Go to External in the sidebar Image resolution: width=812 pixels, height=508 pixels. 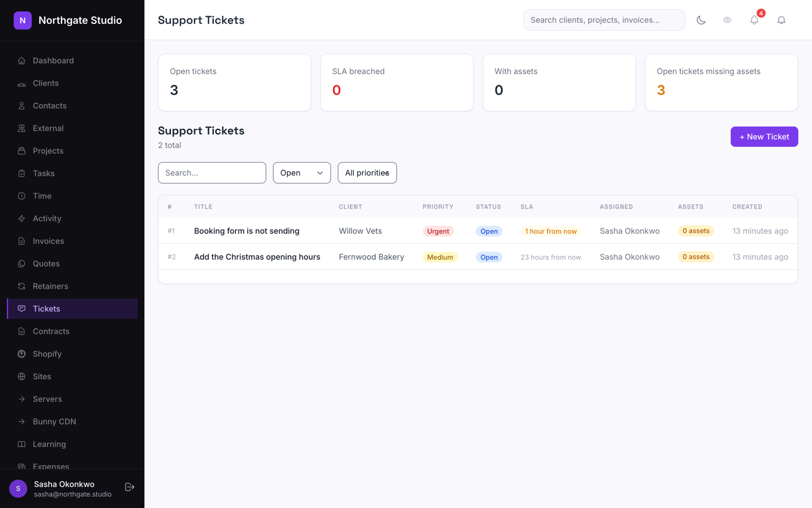[x=72, y=128]
